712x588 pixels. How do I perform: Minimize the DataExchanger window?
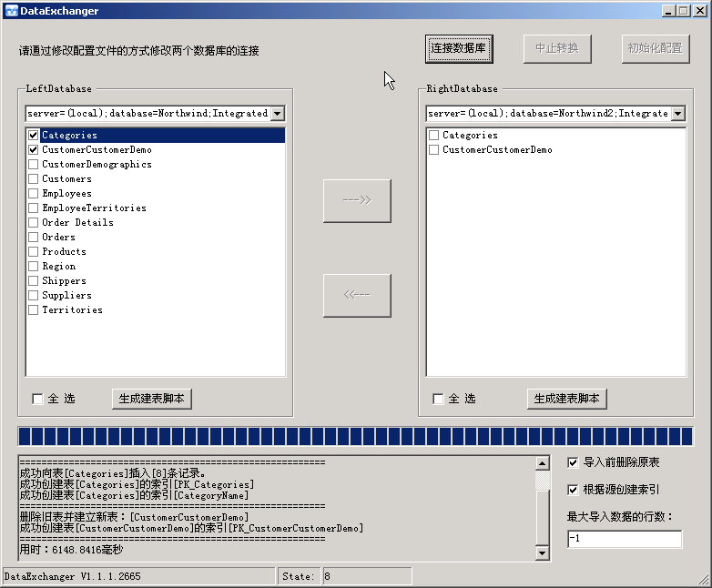point(668,11)
